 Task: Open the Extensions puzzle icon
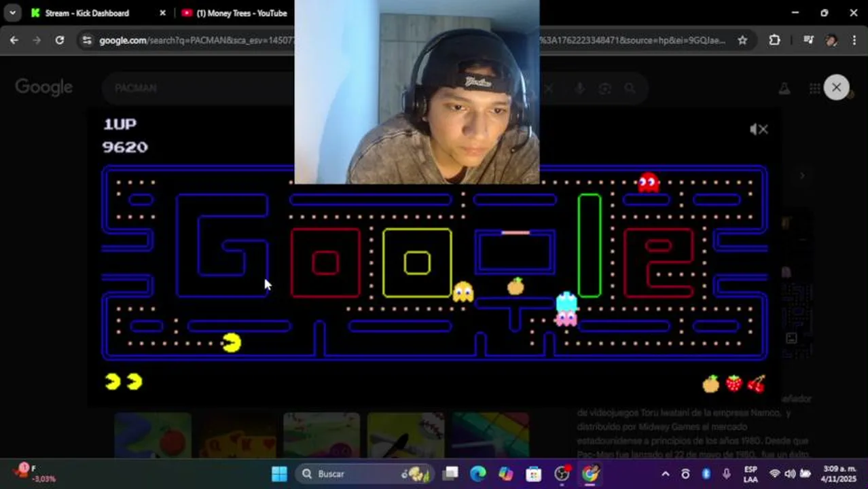tap(774, 40)
